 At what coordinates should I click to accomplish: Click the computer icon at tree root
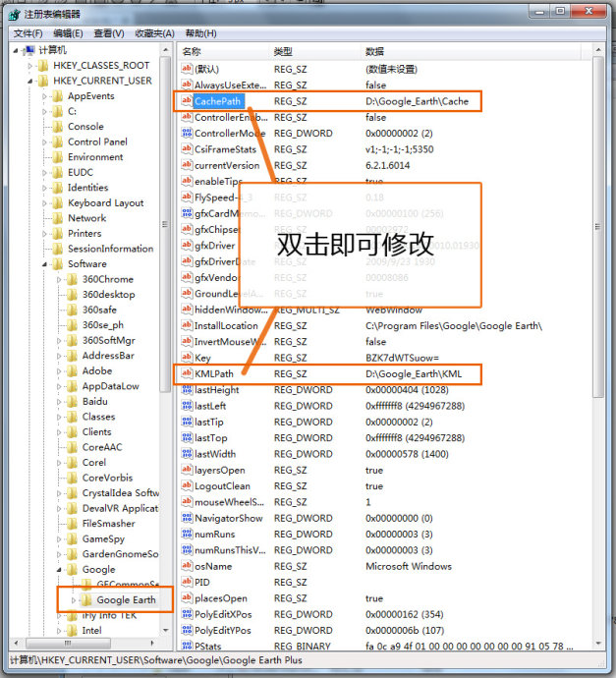click(28, 50)
